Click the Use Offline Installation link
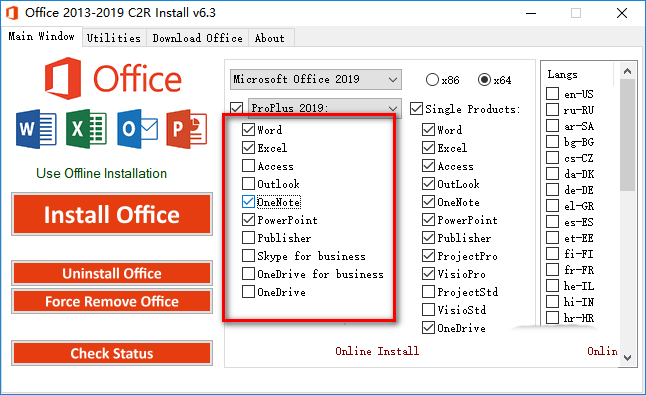The image size is (646, 395). [x=101, y=173]
